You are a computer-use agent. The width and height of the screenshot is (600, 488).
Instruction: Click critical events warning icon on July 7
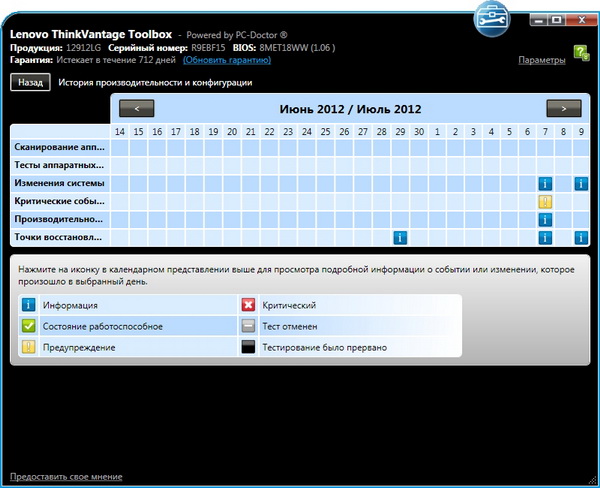pyautogui.click(x=545, y=202)
